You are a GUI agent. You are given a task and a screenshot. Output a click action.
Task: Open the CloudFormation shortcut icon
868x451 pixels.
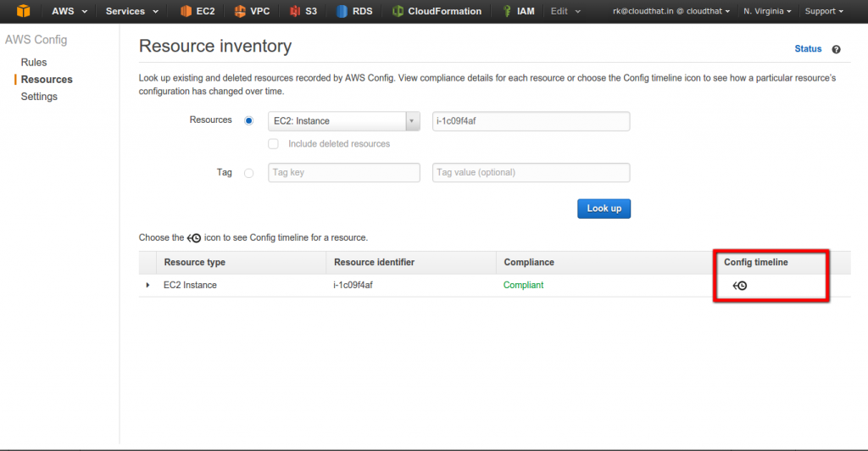(398, 11)
